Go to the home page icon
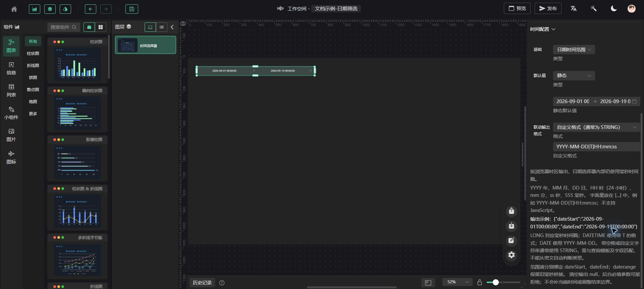 (14, 9)
